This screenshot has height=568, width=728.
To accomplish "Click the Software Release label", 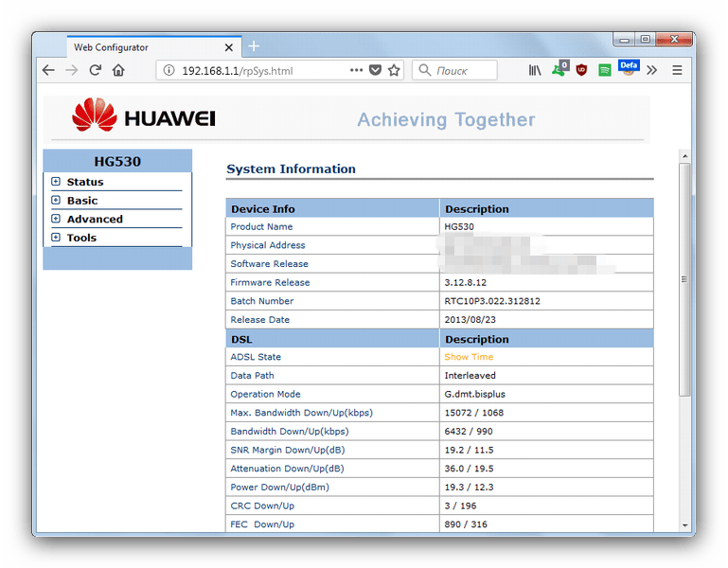I will pyautogui.click(x=269, y=264).
